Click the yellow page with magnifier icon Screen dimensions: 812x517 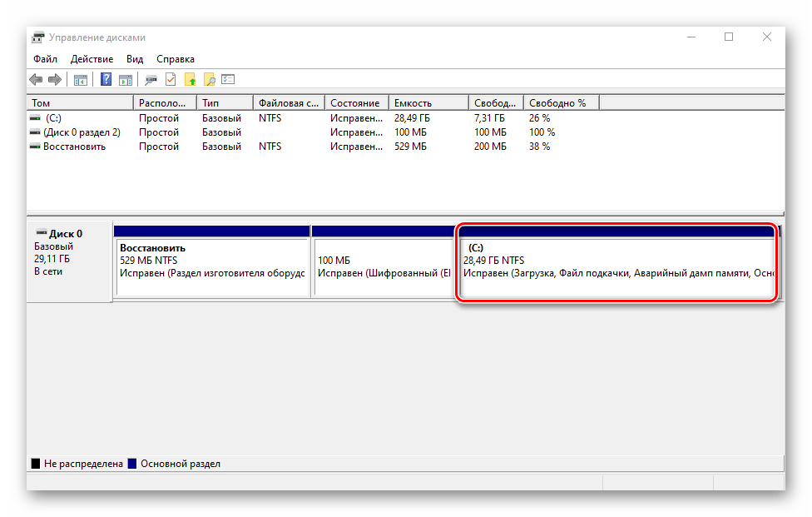pyautogui.click(x=210, y=80)
